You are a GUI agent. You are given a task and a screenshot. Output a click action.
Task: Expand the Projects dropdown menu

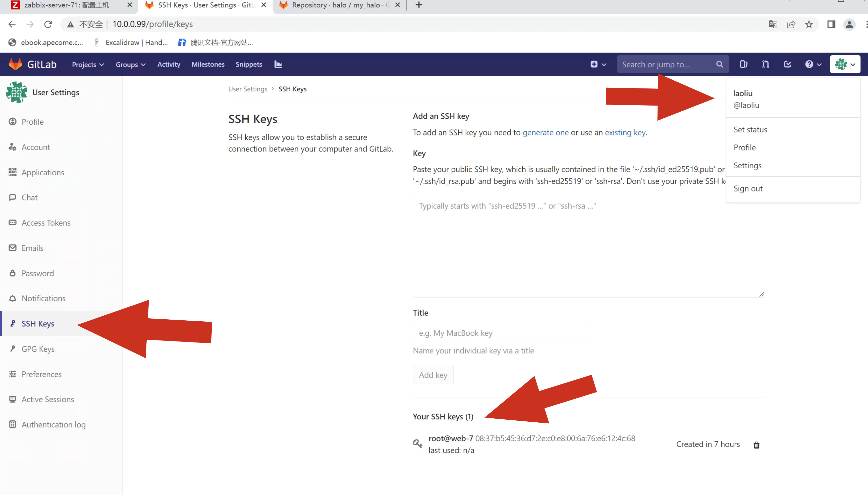(88, 65)
